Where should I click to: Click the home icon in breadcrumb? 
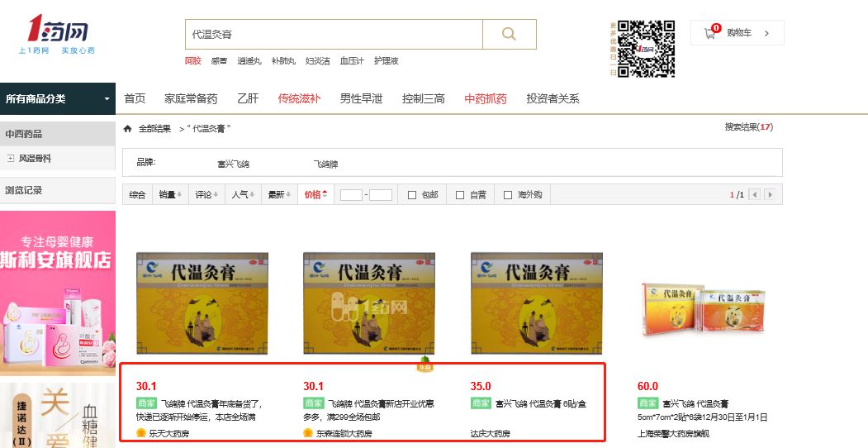pos(127,128)
